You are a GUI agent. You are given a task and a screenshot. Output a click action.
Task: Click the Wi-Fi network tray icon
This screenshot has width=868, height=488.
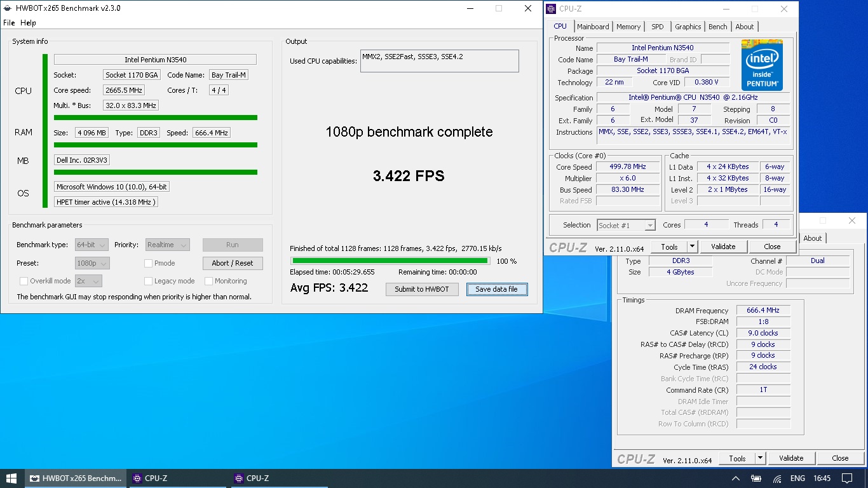776,478
